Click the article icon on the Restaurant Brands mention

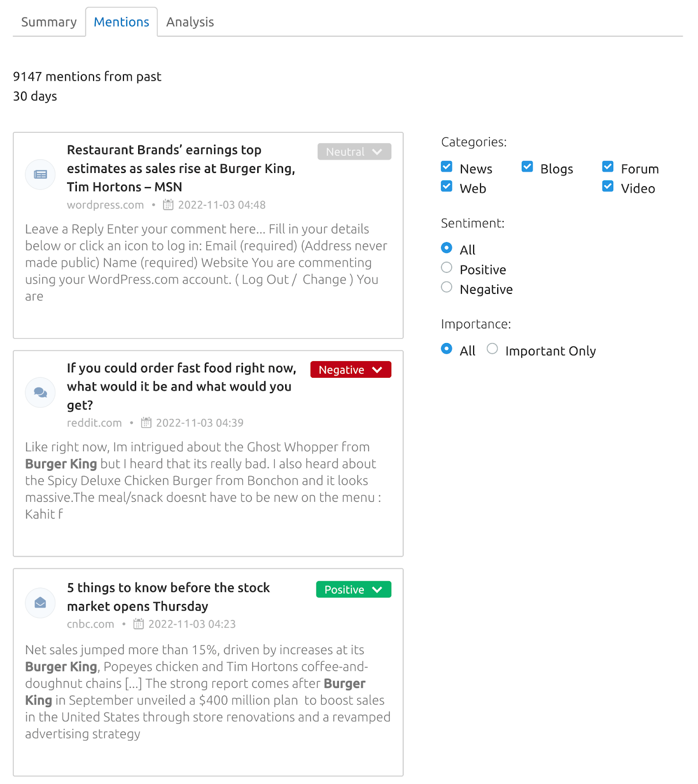coord(40,174)
